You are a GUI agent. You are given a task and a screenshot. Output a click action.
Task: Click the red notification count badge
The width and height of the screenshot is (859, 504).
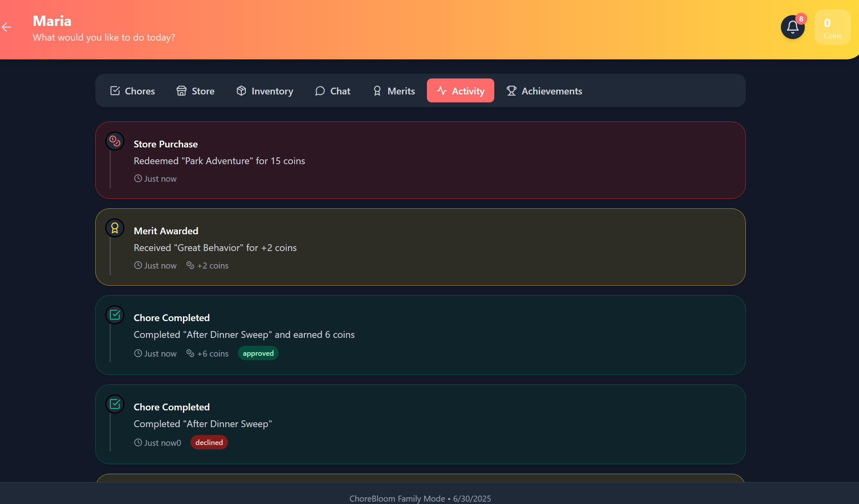801,19
